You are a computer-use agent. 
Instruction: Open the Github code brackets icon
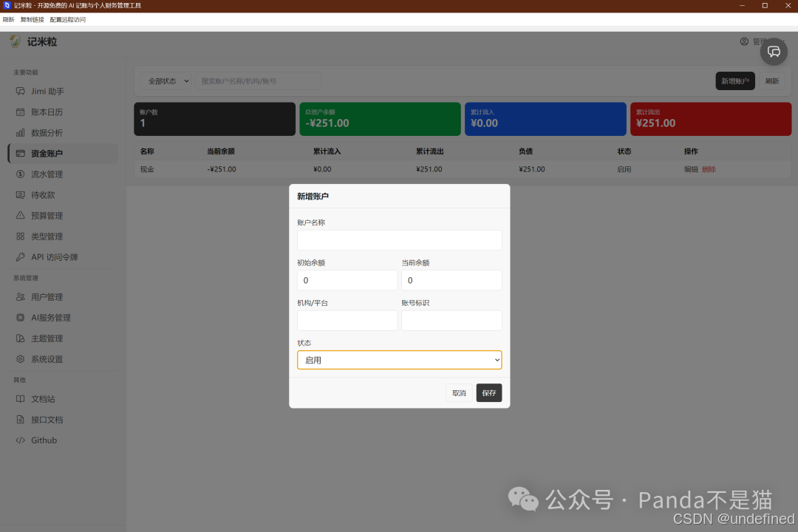21,440
